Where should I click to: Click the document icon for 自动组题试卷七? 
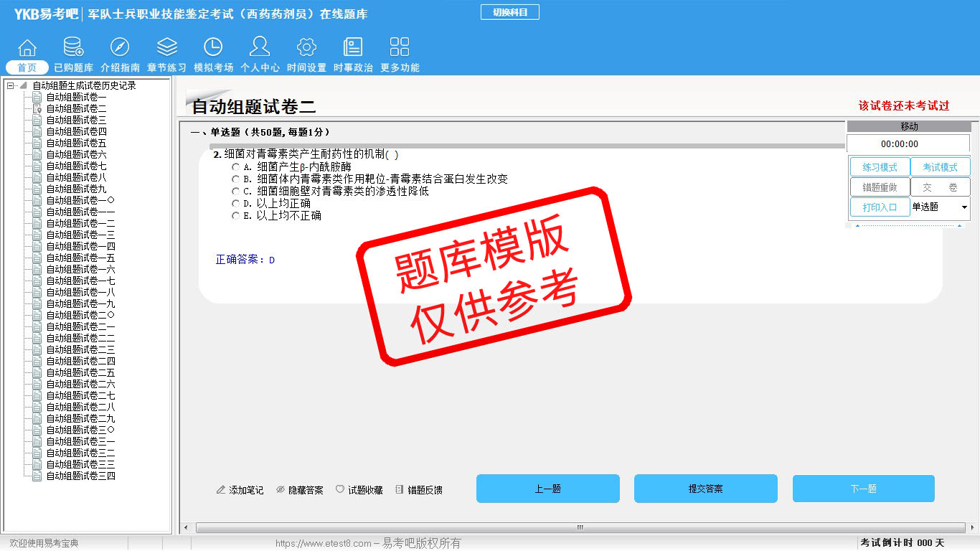(x=37, y=166)
